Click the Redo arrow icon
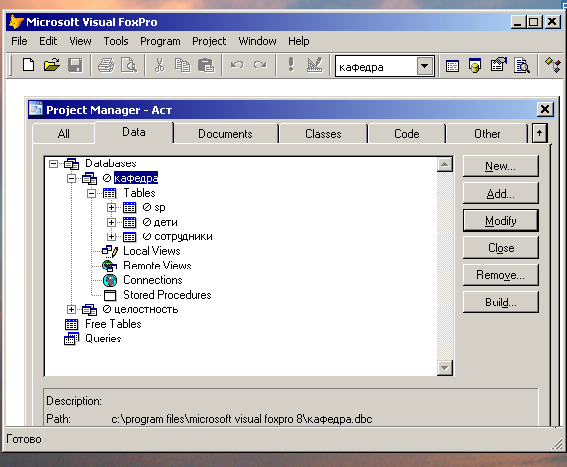The height and width of the screenshot is (467, 567). point(260,65)
